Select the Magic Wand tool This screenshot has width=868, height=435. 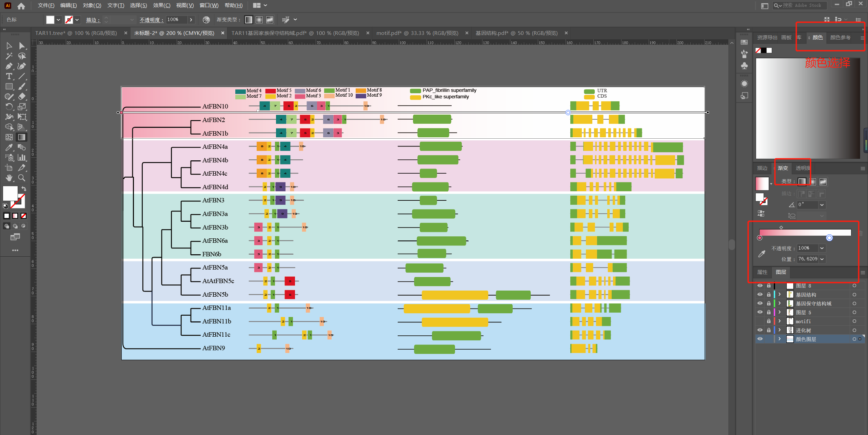point(9,56)
